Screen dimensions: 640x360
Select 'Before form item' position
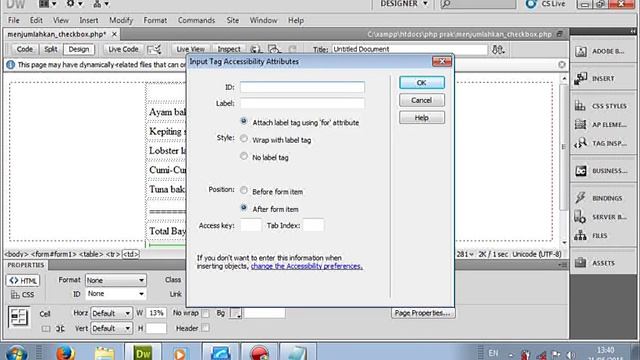(244, 190)
